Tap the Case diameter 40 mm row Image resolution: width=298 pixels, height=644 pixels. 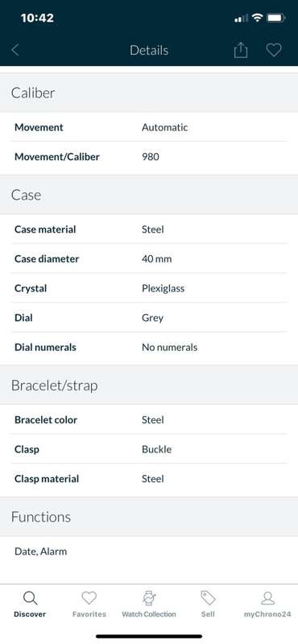pos(149,258)
